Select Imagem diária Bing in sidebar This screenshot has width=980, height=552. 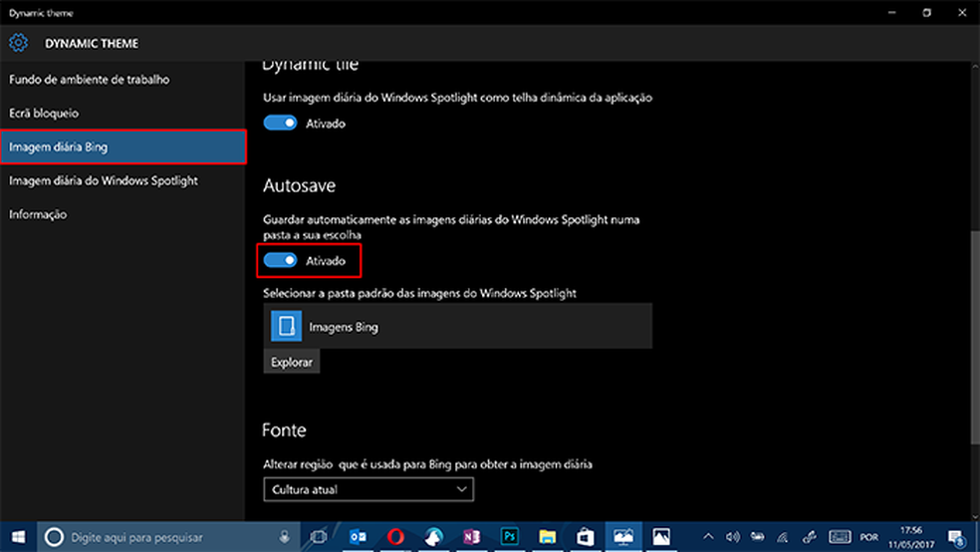[122, 146]
